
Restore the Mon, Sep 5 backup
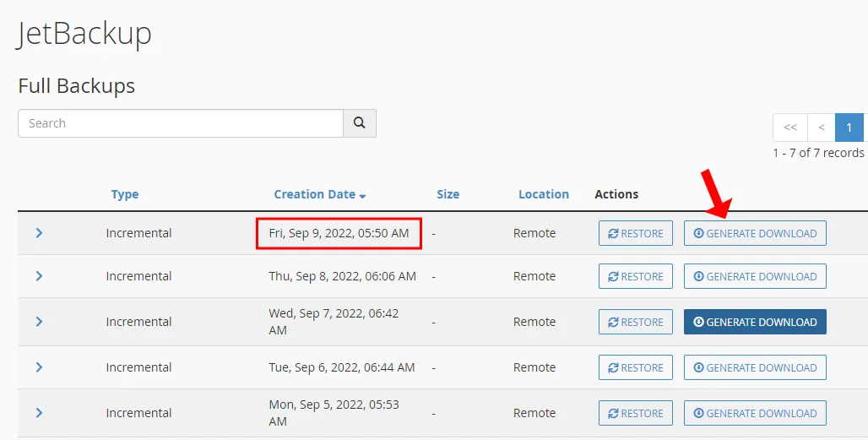(x=636, y=413)
